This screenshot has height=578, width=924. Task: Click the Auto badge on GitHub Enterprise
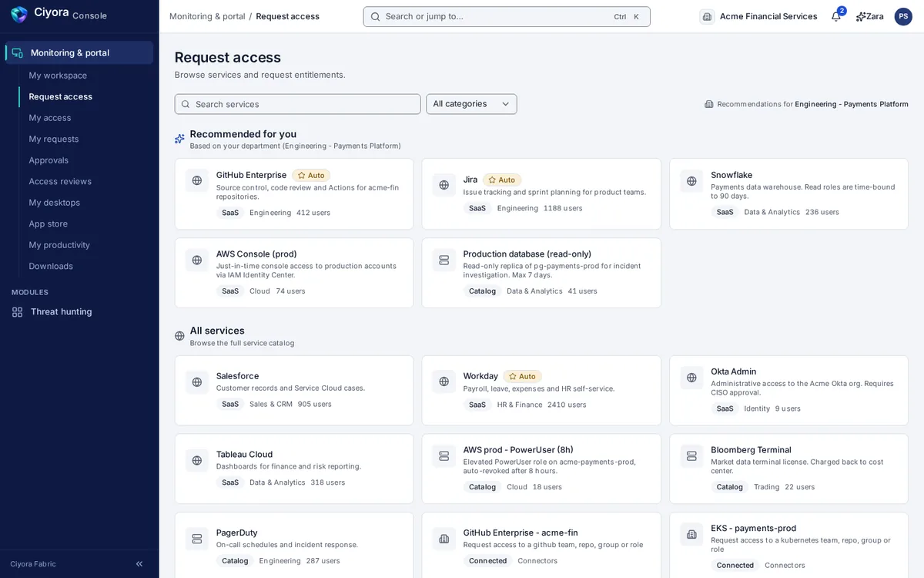point(311,175)
